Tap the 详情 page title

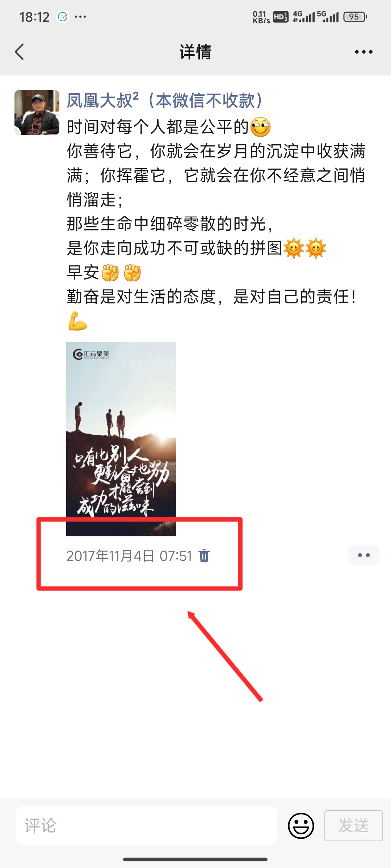(195, 52)
